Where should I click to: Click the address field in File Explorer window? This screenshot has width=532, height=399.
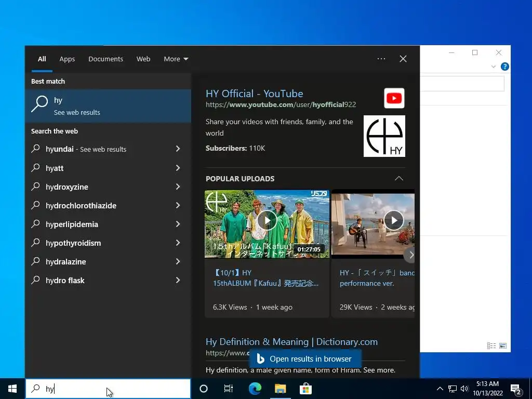(462, 84)
